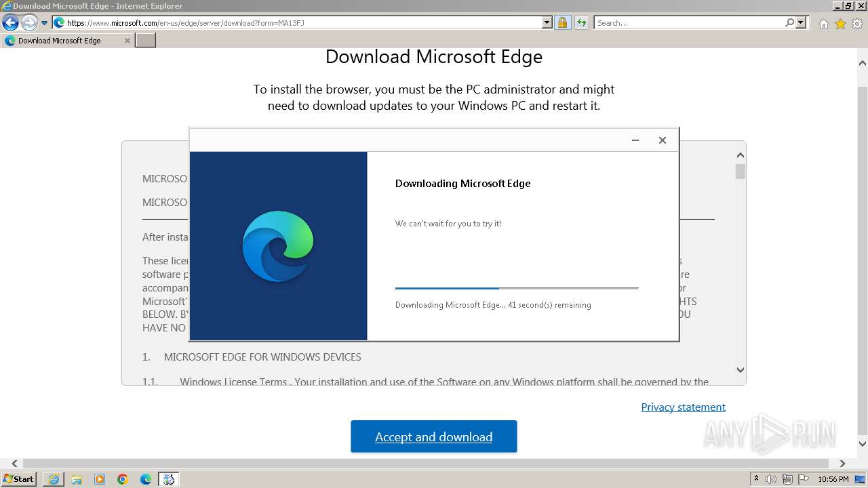The height and width of the screenshot is (488, 868).
Task: Click Downloading Microsoft Edge heading
Action: coord(463,183)
